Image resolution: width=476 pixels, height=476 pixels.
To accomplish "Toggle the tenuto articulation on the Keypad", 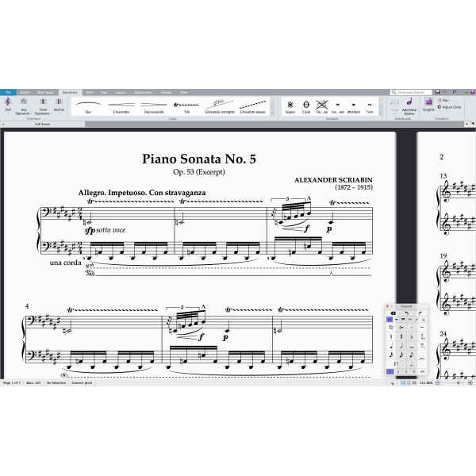I will pyautogui.click(x=422, y=327).
